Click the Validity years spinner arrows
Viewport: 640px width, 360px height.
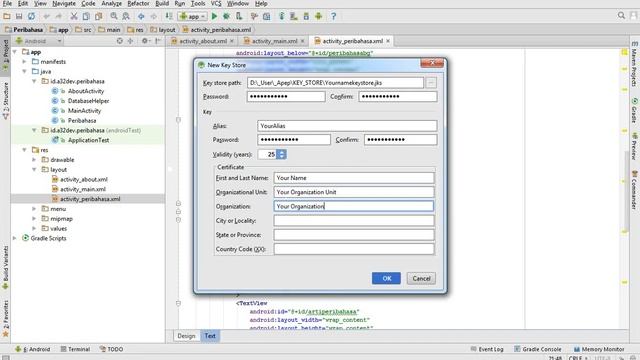(x=281, y=154)
